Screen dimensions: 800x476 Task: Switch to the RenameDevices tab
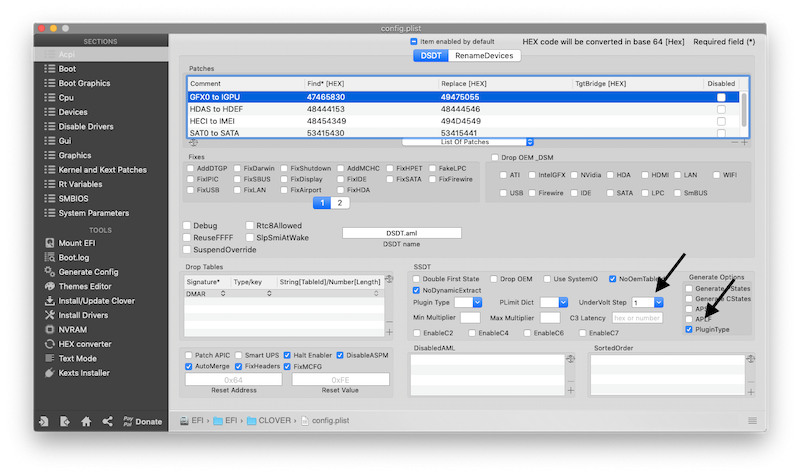[484, 56]
